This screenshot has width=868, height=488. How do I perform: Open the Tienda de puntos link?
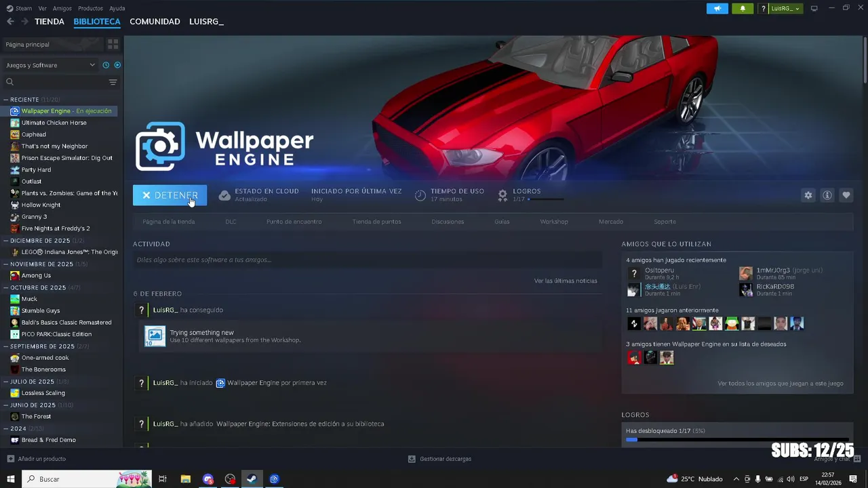376,222
